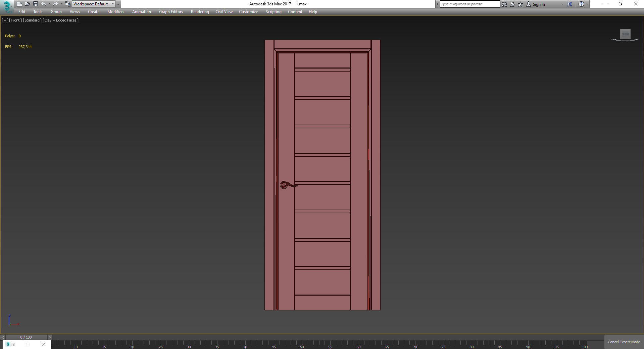Click restore icon in bottom floating bar
Viewport: 644px width, 349px height.
(13, 345)
